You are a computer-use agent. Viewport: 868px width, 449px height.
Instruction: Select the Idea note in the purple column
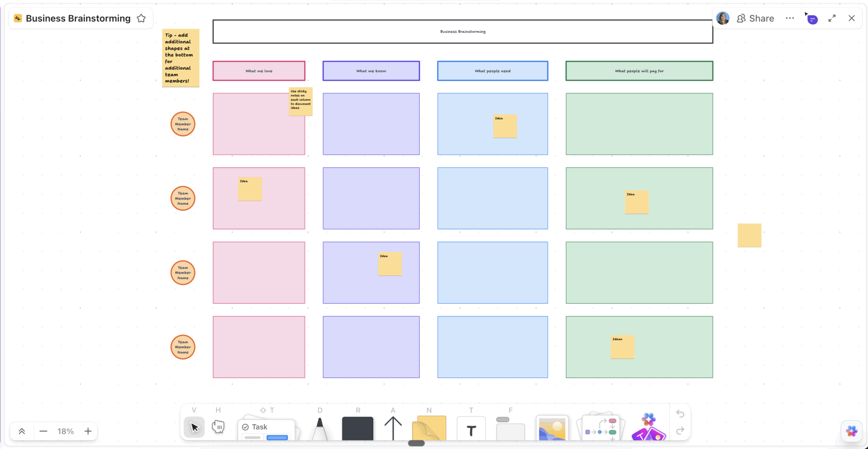[390, 264]
